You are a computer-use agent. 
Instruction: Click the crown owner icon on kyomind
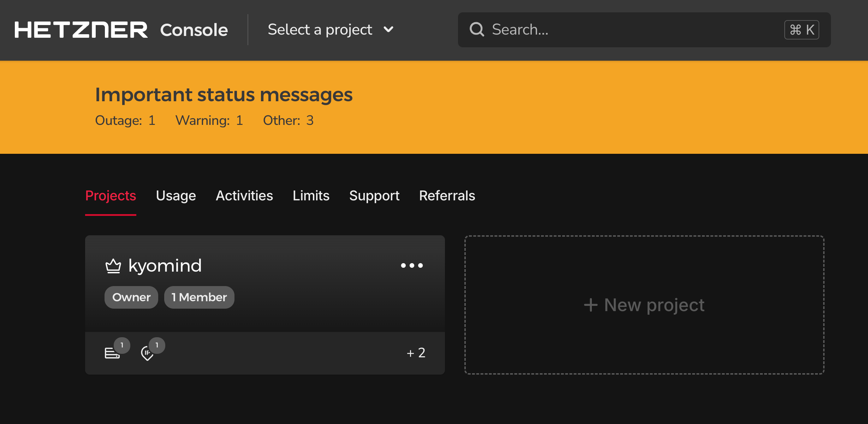pos(113,266)
